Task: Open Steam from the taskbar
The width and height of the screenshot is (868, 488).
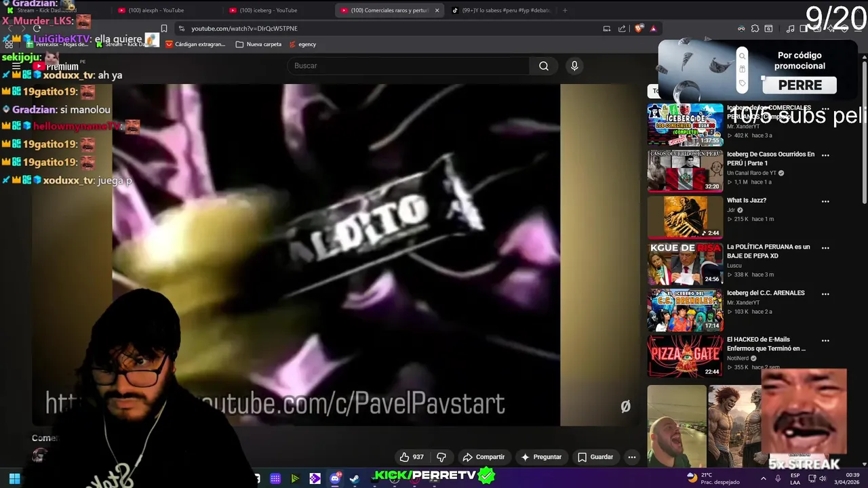Action: 354,479
